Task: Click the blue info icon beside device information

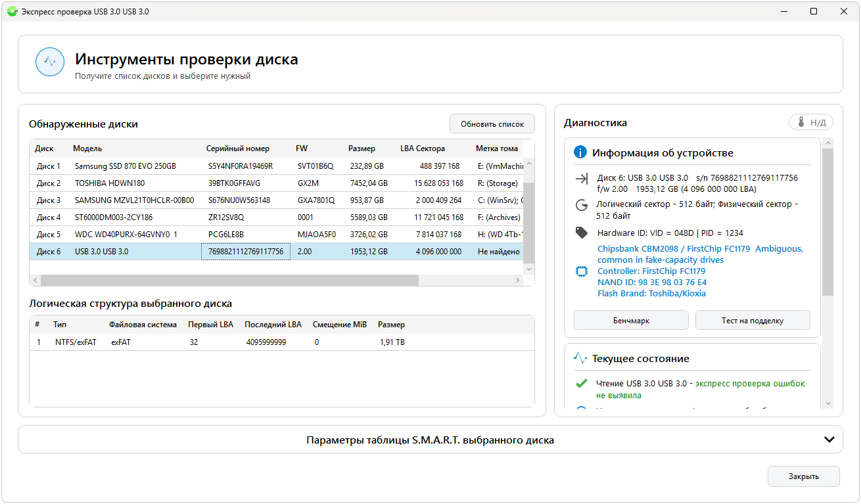Action: coord(580,152)
